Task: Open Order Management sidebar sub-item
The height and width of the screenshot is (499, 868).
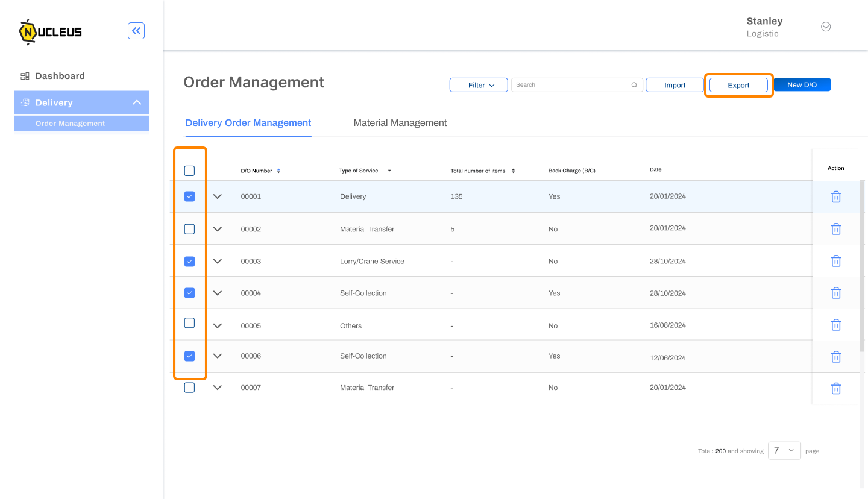Action: point(81,124)
